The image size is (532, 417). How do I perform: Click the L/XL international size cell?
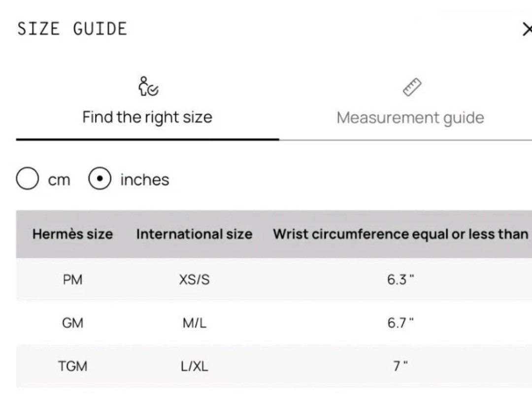pyautogui.click(x=195, y=366)
